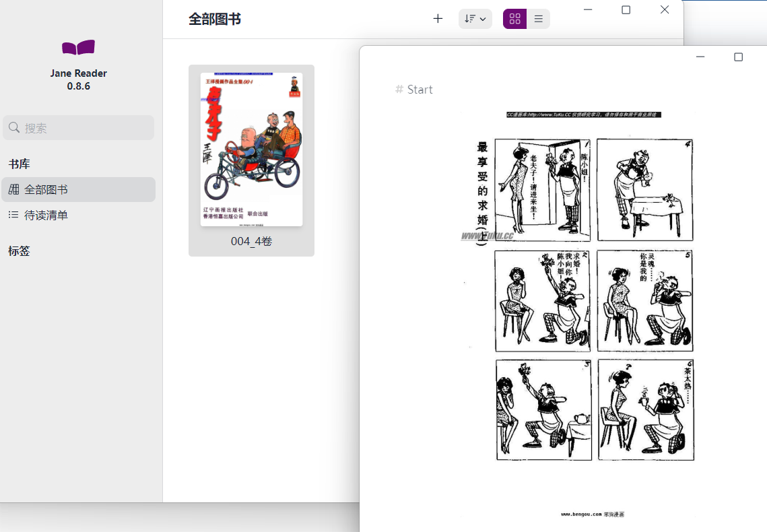Image resolution: width=767 pixels, height=532 pixels.
Task: Click the 标签 section heading
Action: coord(19,251)
